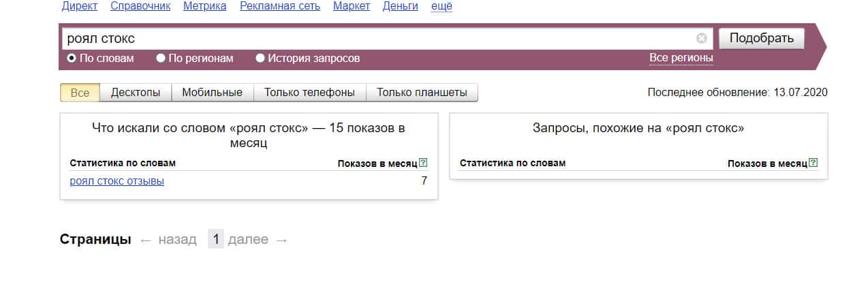Open the "роял стокс отзывы" query link
The image size is (868, 297).
pos(117,181)
